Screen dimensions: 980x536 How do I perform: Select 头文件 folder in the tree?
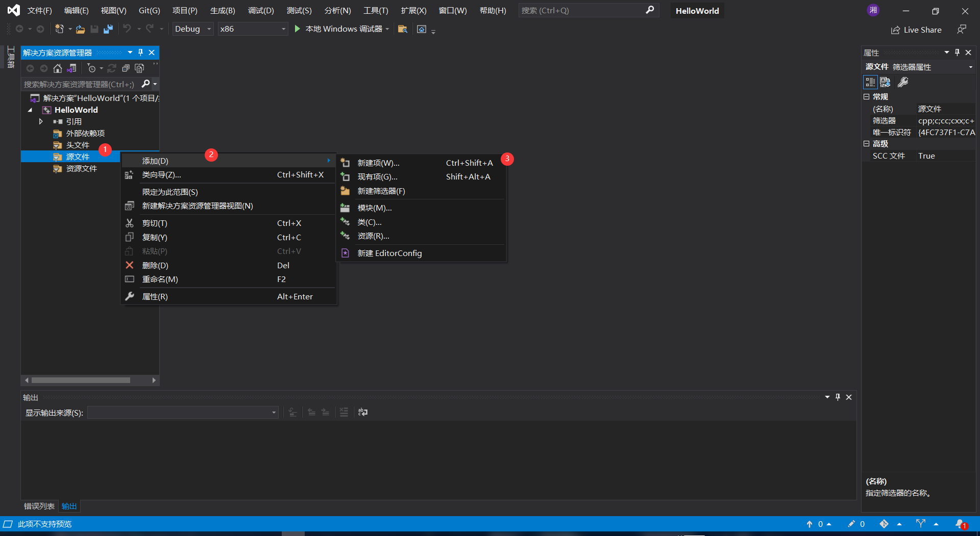pos(78,145)
